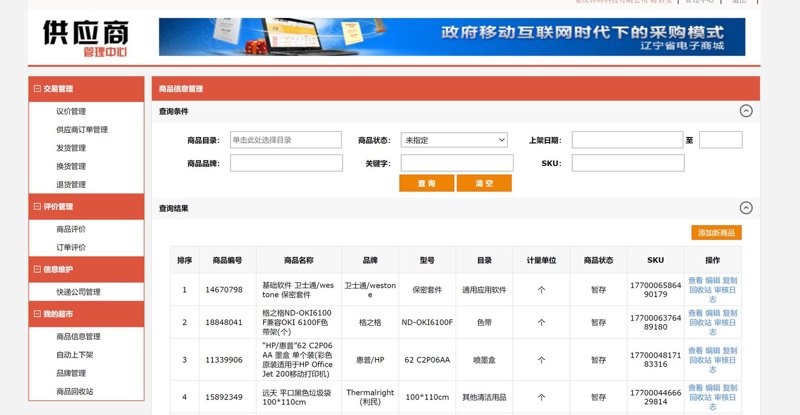800x415 pixels.
Task: Click 回收站 for product 15892349
Action: pyautogui.click(x=700, y=398)
